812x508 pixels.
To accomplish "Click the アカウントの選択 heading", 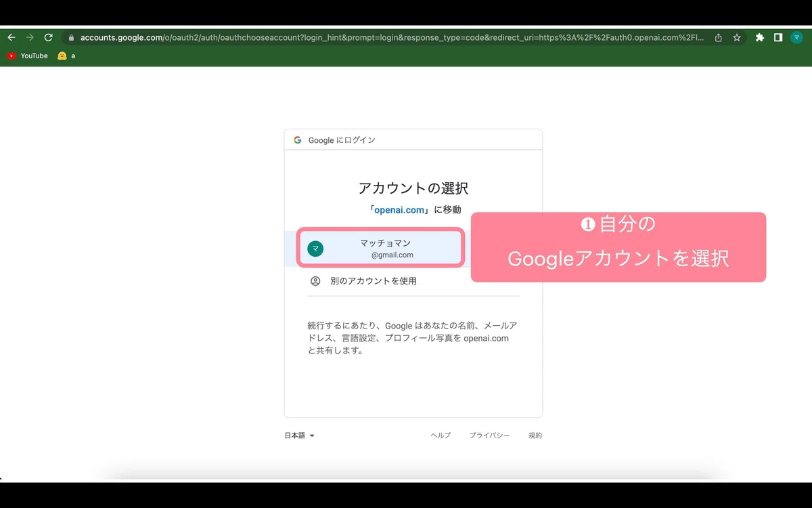I will point(413,188).
